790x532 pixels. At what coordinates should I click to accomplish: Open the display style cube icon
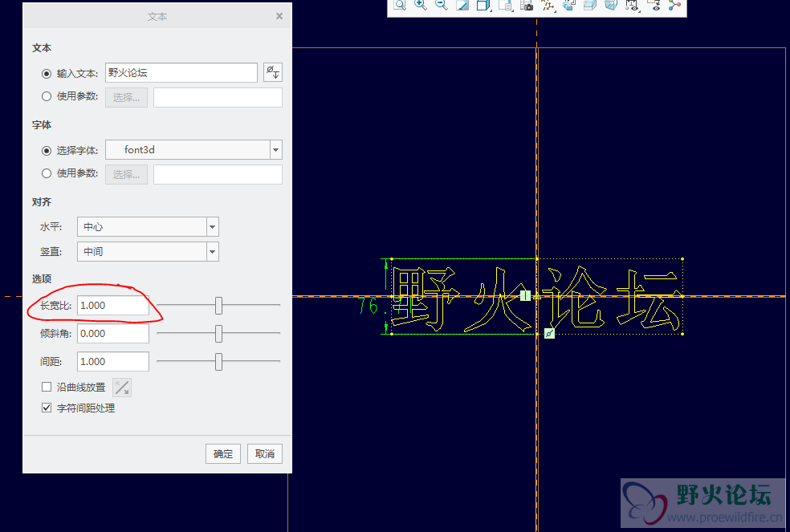click(x=483, y=5)
